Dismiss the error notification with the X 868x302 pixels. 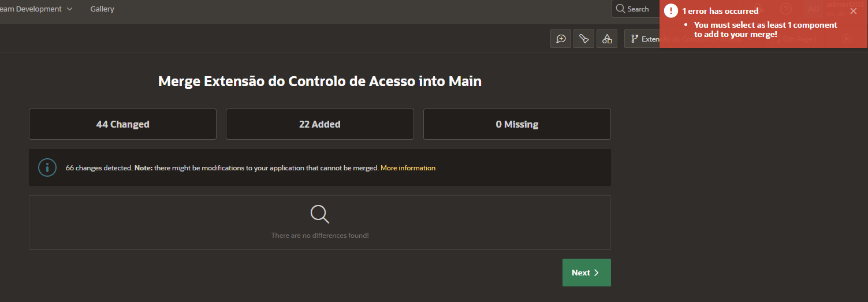[x=854, y=11]
